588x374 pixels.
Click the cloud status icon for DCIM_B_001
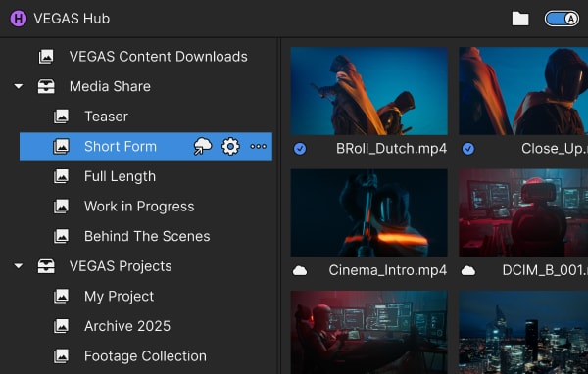point(468,270)
